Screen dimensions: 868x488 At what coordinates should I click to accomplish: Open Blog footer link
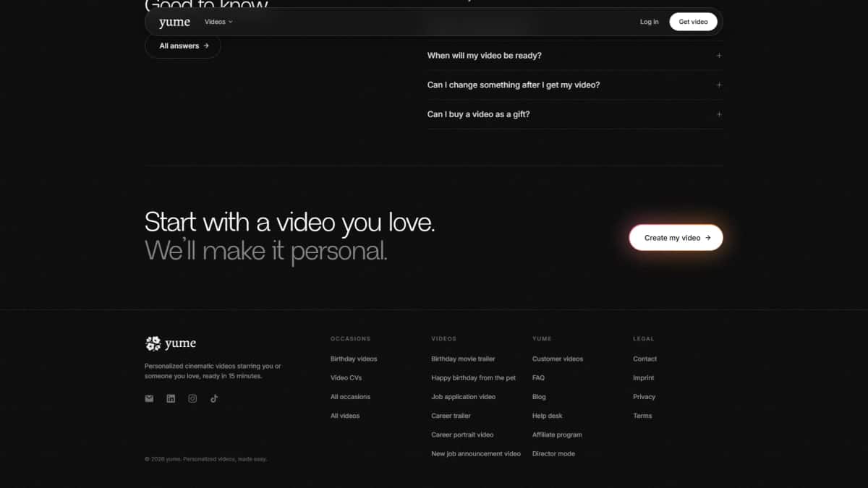[x=540, y=397]
